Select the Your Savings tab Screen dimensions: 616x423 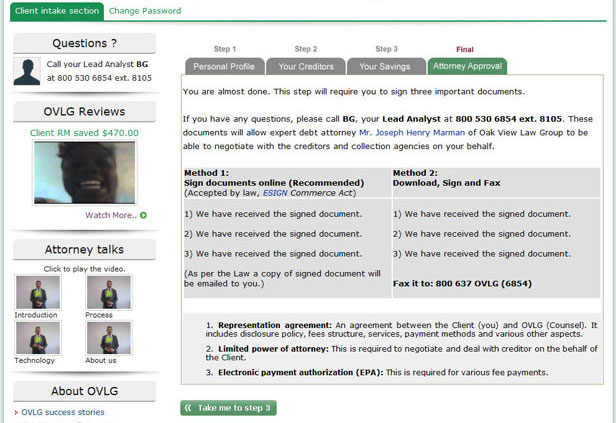coord(385,66)
